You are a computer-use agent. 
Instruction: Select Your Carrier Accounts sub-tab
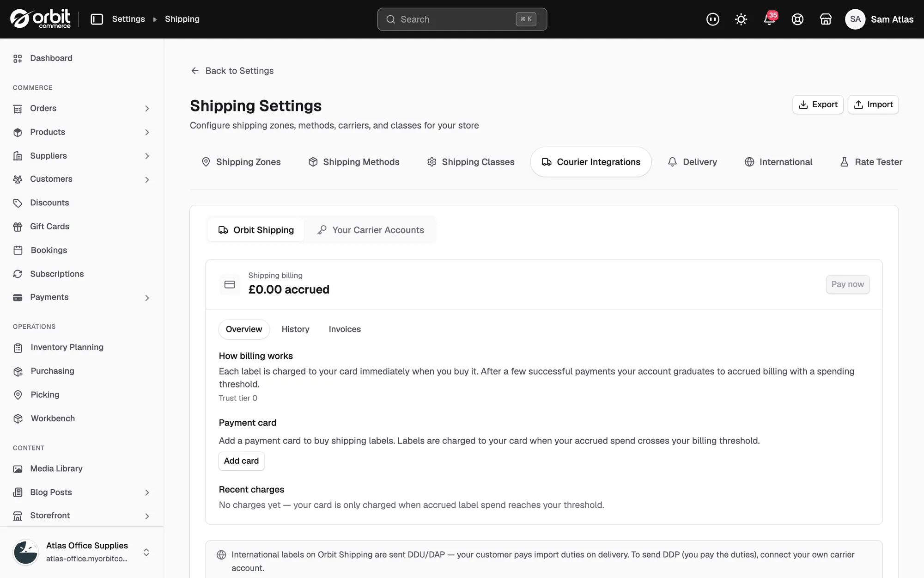click(371, 230)
